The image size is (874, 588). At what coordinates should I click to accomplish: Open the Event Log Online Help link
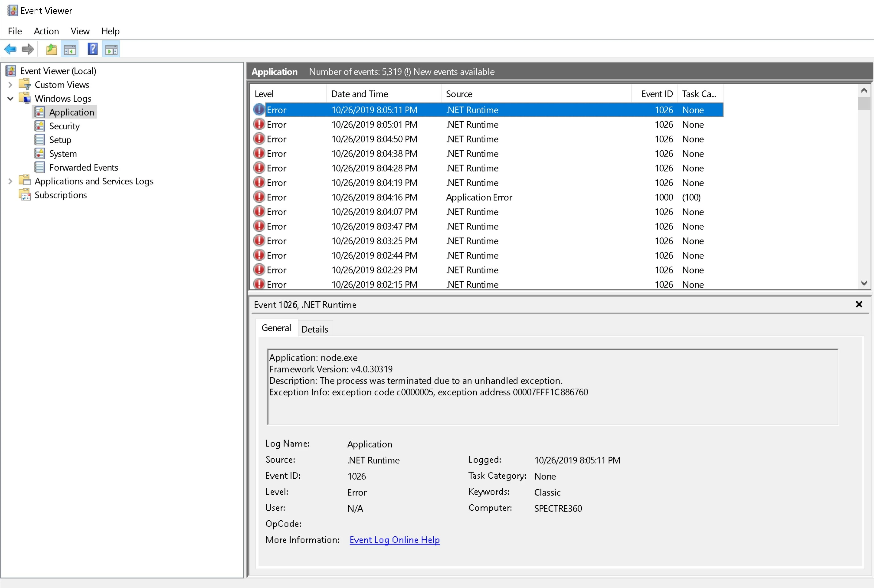[394, 540]
